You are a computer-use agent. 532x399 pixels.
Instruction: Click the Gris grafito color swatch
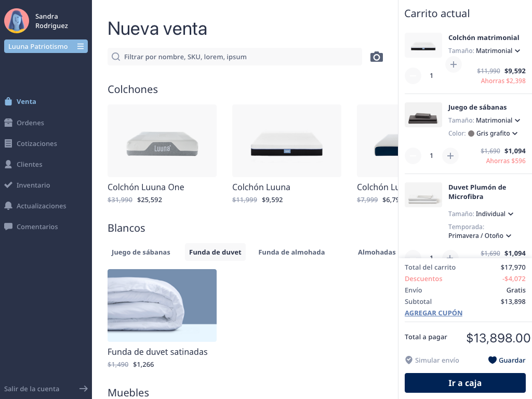[x=471, y=134]
